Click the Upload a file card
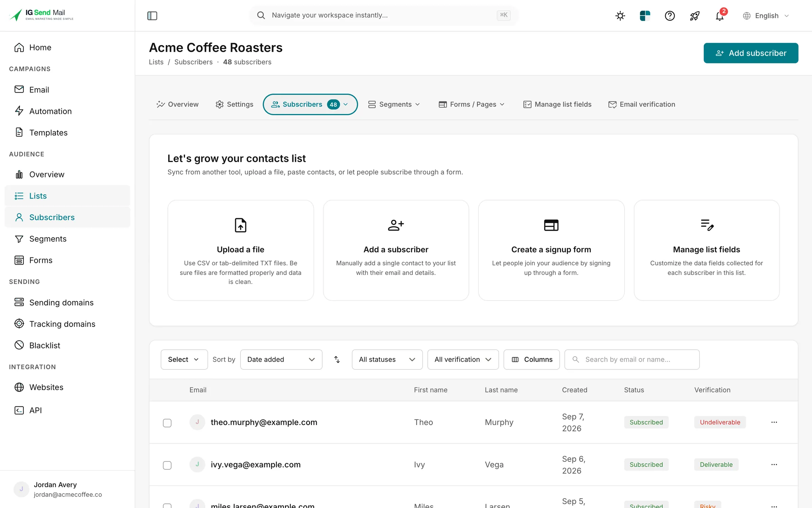812x508 pixels. [241, 250]
